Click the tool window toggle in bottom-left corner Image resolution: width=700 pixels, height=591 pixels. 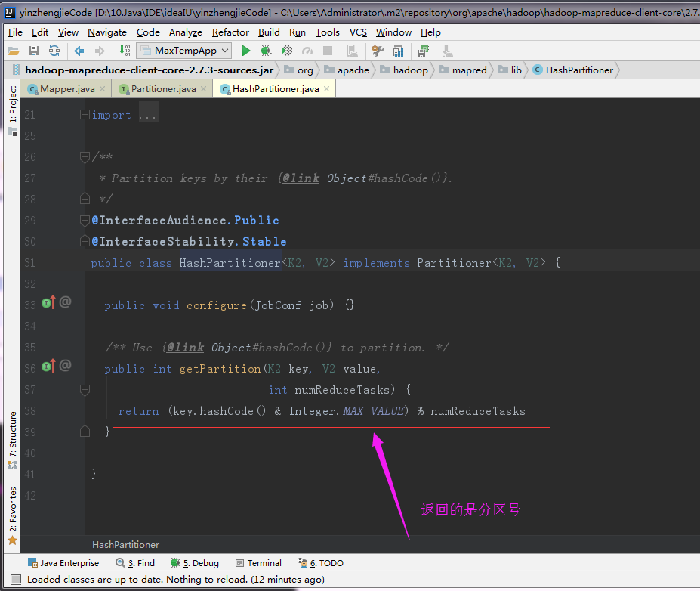(16, 580)
